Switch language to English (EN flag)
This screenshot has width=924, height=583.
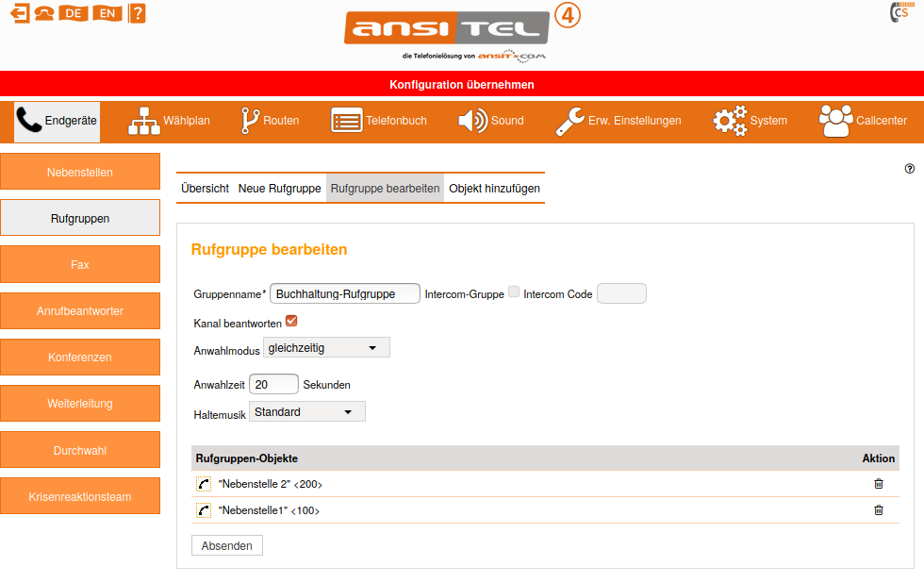click(108, 12)
